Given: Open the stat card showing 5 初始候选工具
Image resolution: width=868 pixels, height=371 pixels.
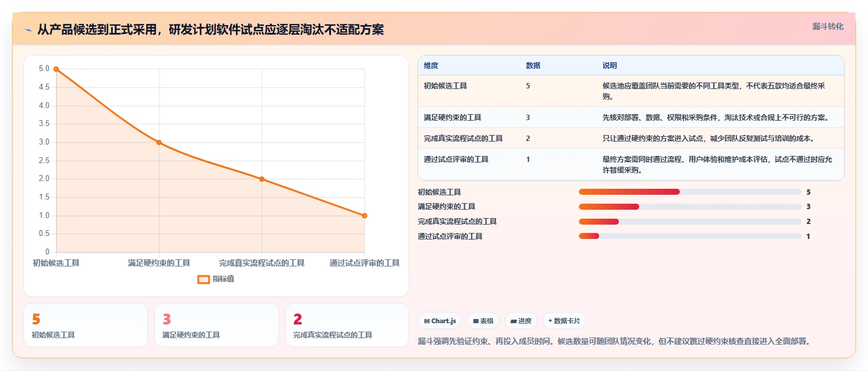Looking at the screenshot, I should (85, 325).
